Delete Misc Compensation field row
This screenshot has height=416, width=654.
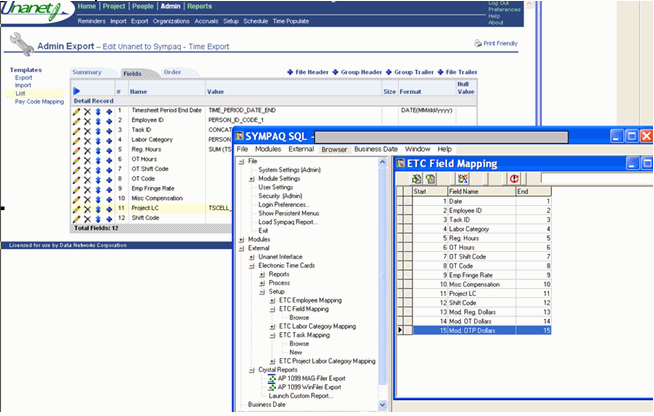[x=87, y=199]
